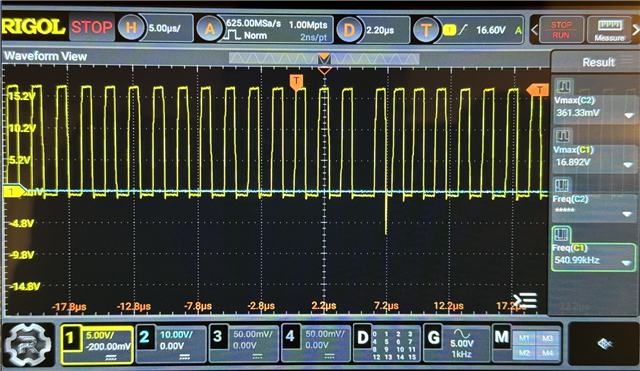640x371 pixels.
Task: Open the Measure shortcut button
Action: click(x=609, y=30)
